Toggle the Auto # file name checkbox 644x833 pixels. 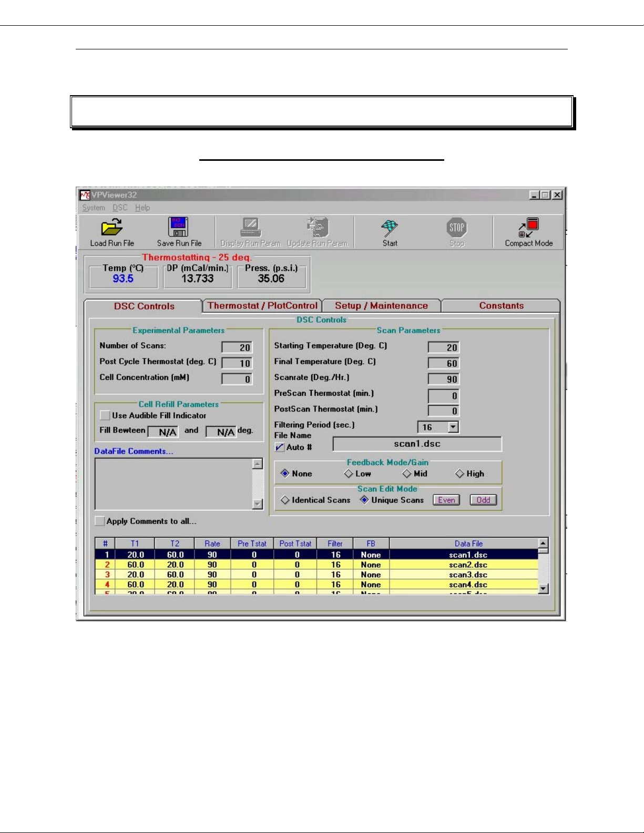click(x=280, y=447)
